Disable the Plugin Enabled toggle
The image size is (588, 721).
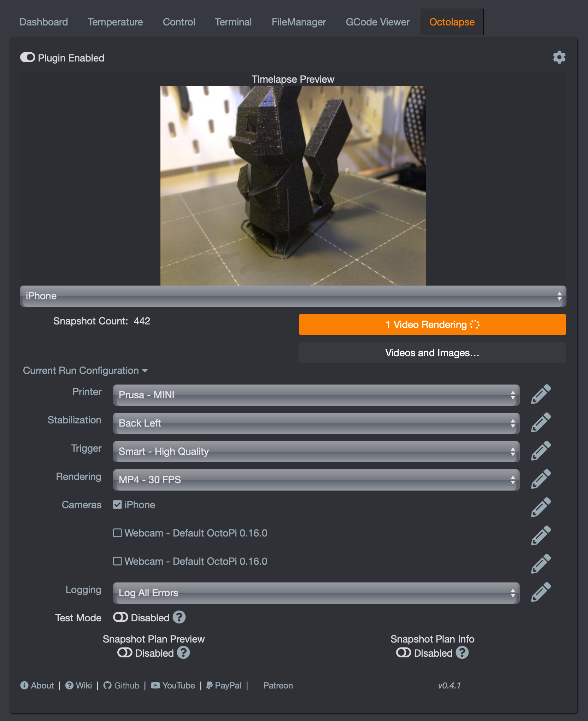(x=28, y=57)
